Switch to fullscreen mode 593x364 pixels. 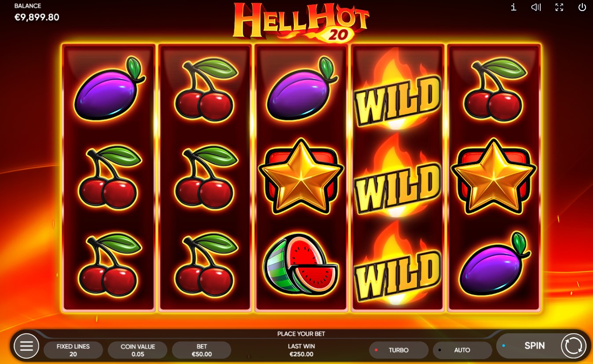pos(559,7)
